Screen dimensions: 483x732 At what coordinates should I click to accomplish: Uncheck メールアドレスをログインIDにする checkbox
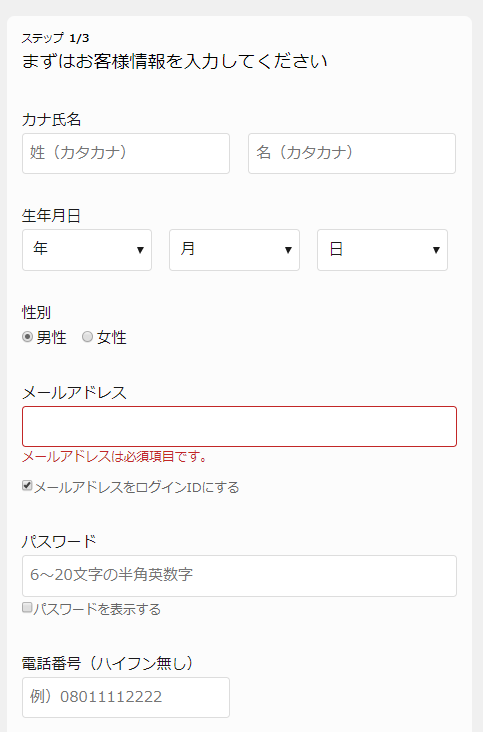coord(27,486)
